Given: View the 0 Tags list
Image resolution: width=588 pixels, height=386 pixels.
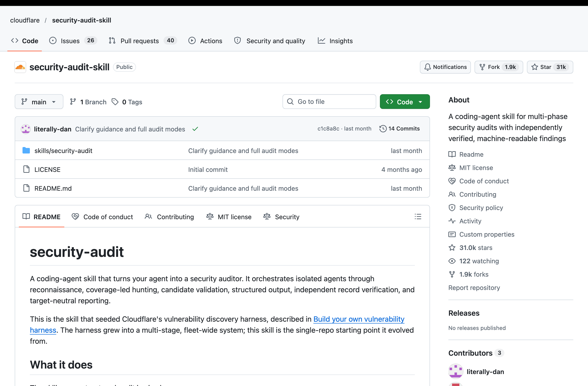Looking at the screenshot, I should (127, 102).
